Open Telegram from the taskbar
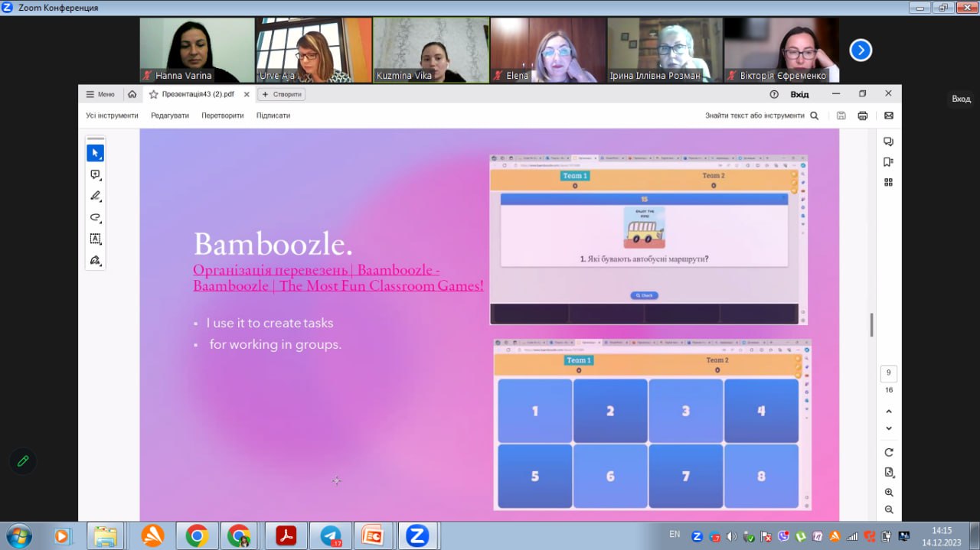 tap(330, 535)
